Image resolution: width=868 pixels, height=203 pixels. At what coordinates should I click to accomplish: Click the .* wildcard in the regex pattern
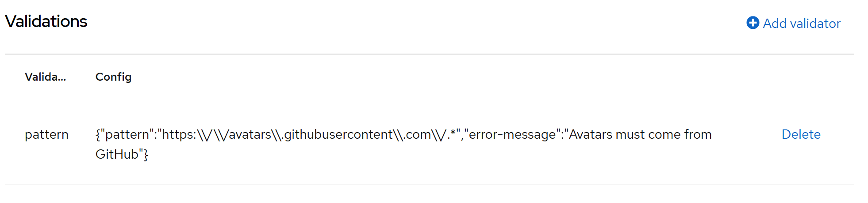pyautogui.click(x=451, y=133)
